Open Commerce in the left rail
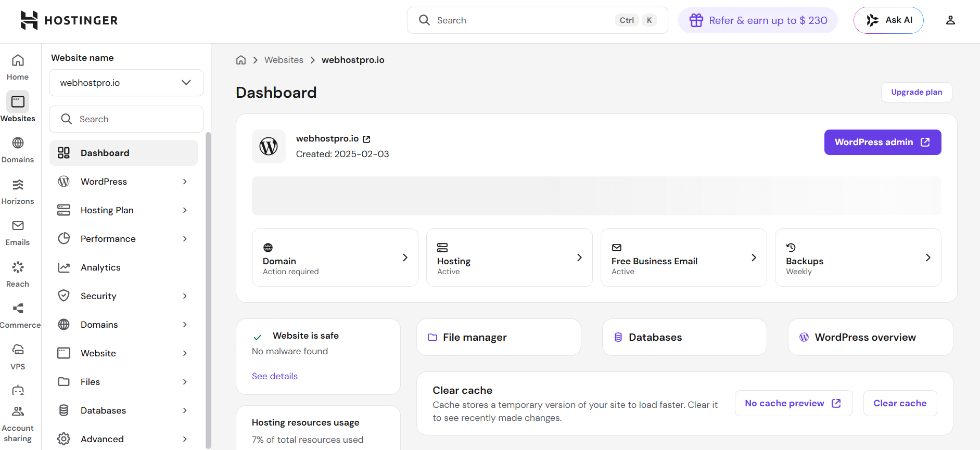This screenshot has width=980, height=450. (x=20, y=316)
